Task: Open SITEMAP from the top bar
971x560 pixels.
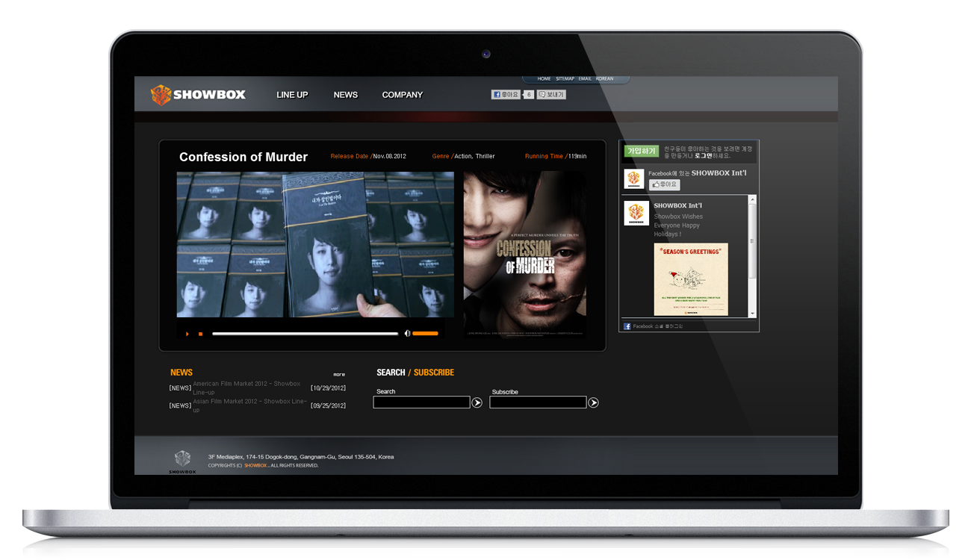Action: pyautogui.click(x=565, y=78)
